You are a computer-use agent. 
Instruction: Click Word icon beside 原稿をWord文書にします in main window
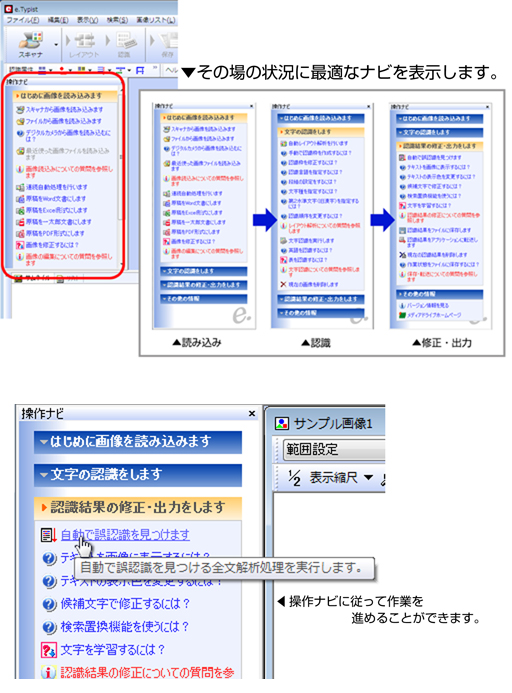[x=20, y=199]
